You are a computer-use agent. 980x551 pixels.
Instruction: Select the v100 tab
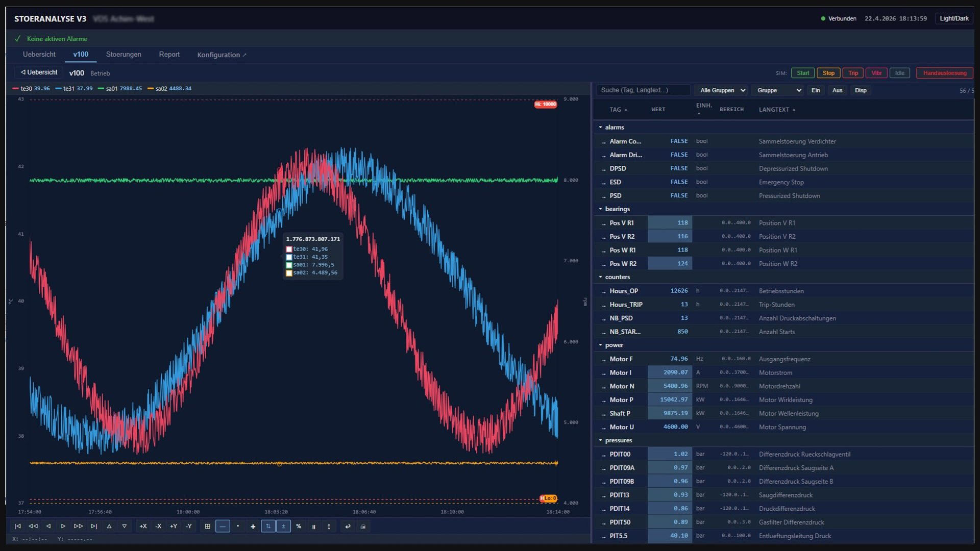81,54
